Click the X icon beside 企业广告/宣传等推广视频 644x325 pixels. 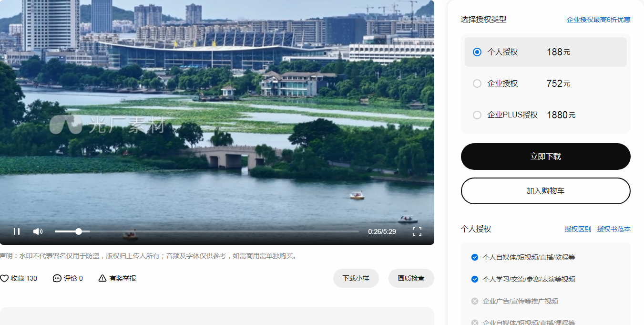474,301
